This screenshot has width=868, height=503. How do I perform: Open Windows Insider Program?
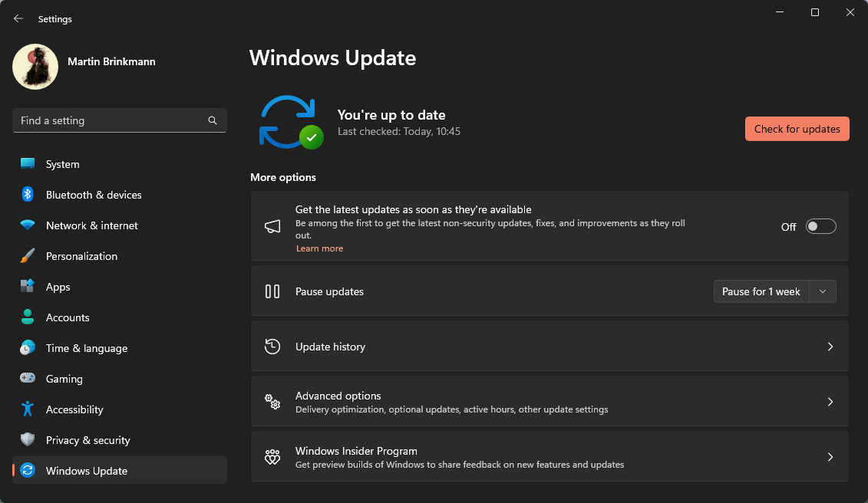point(550,457)
